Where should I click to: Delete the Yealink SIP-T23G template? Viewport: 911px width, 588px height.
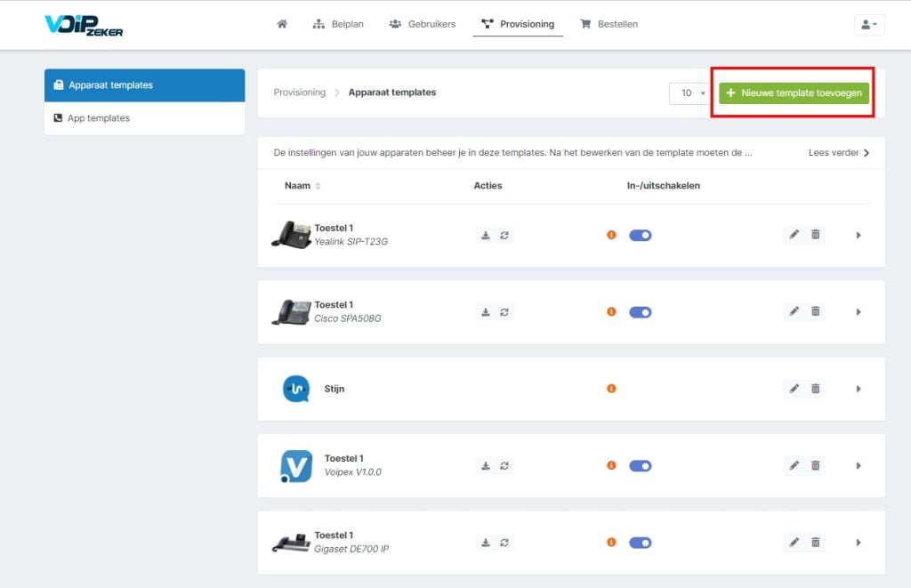click(x=816, y=235)
